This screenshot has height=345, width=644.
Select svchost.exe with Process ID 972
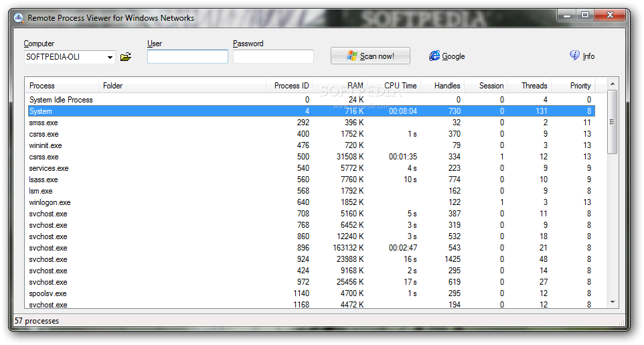pos(311,282)
